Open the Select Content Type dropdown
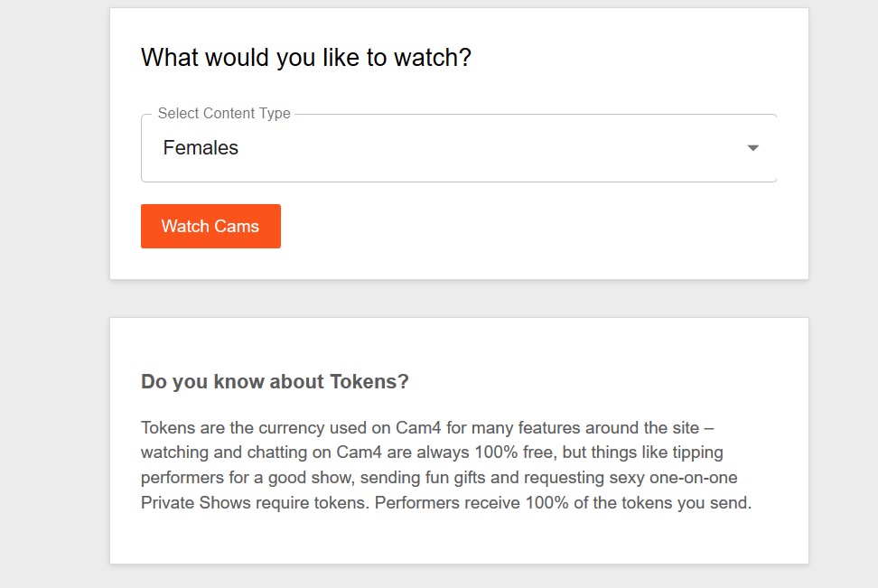Screen dimensions: 878x588 click(x=459, y=148)
